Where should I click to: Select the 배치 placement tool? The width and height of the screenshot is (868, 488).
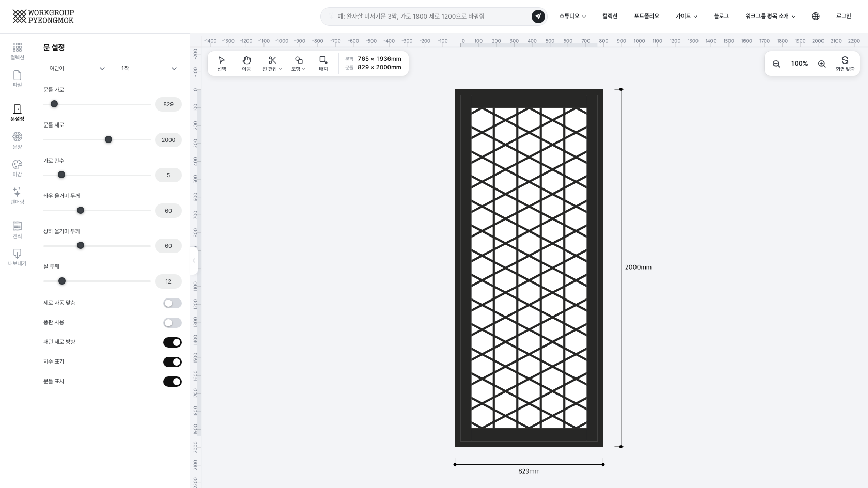(323, 64)
